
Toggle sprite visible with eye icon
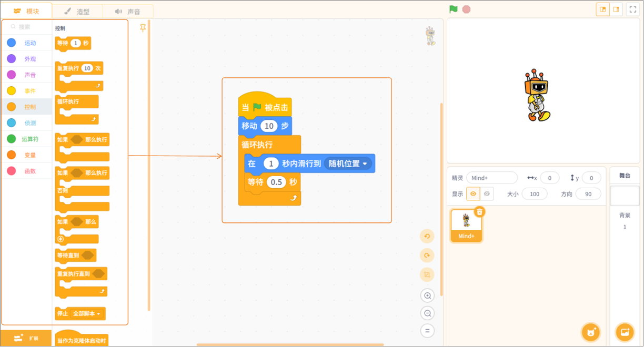coord(473,194)
